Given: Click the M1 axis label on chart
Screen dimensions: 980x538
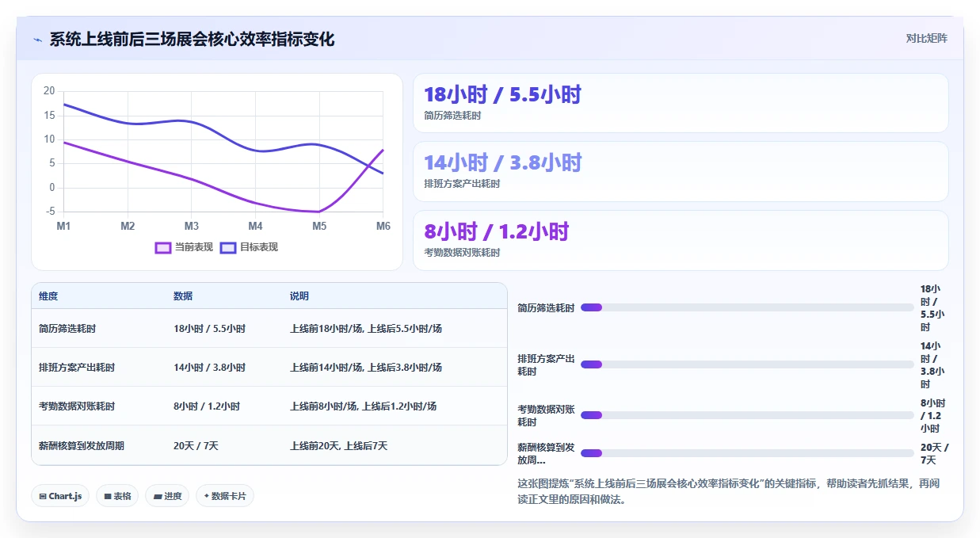Looking at the screenshot, I should coord(63,226).
